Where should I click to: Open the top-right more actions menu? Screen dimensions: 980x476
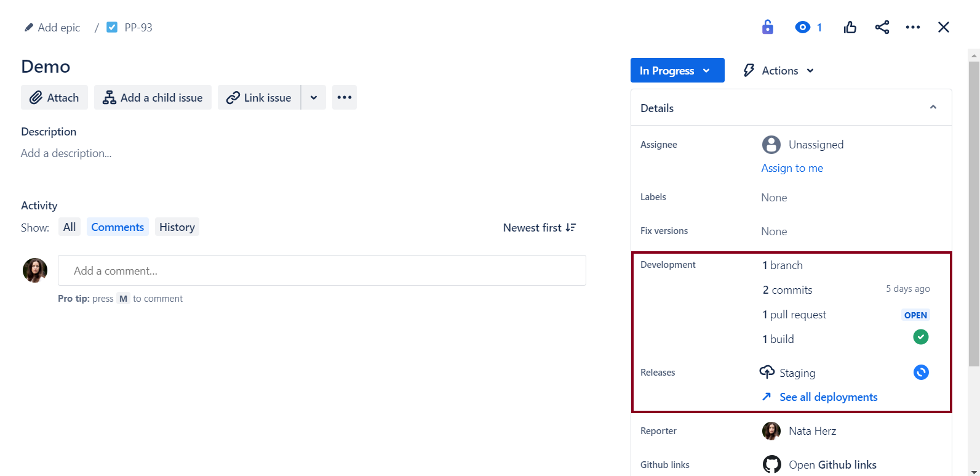coord(913,27)
